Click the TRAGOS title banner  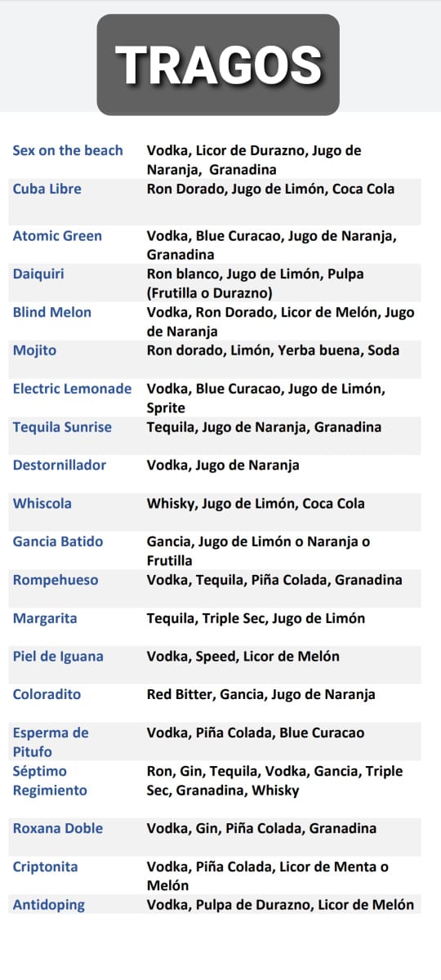[218, 65]
